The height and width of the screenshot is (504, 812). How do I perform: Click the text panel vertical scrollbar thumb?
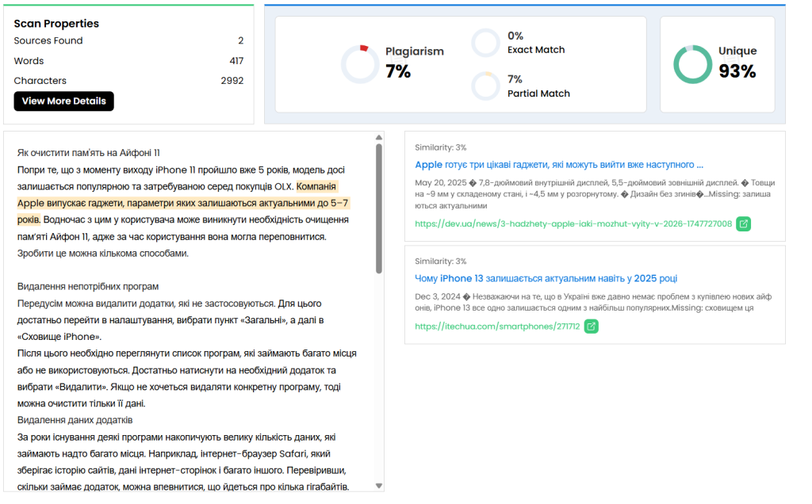(379, 206)
